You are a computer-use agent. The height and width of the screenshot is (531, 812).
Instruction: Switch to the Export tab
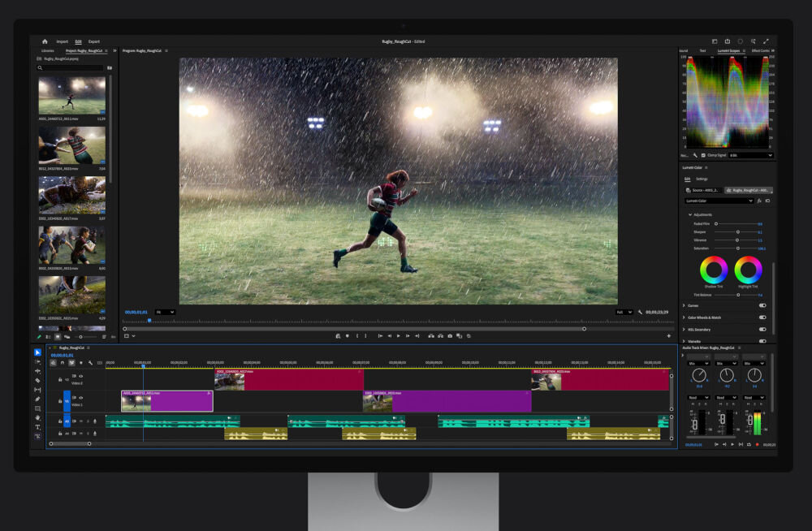tap(94, 41)
